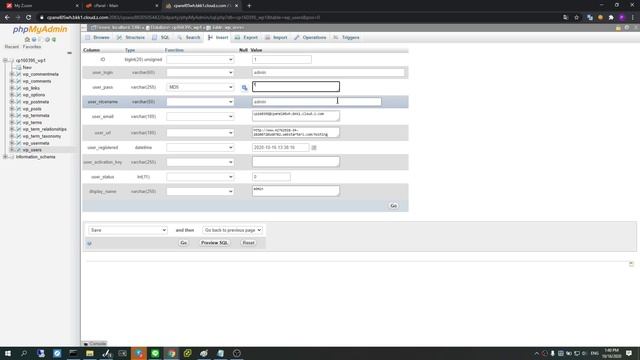Switch to the Structure tab
The height and width of the screenshot is (360, 640).
[x=131, y=38]
